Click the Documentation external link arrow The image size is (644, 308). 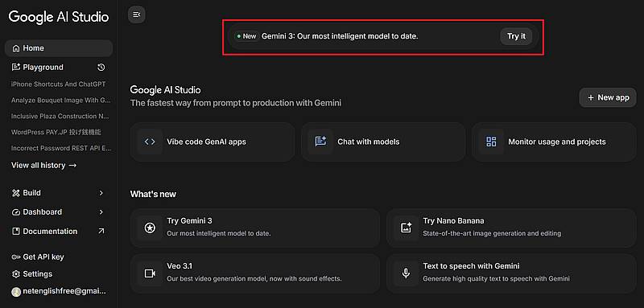(x=101, y=232)
